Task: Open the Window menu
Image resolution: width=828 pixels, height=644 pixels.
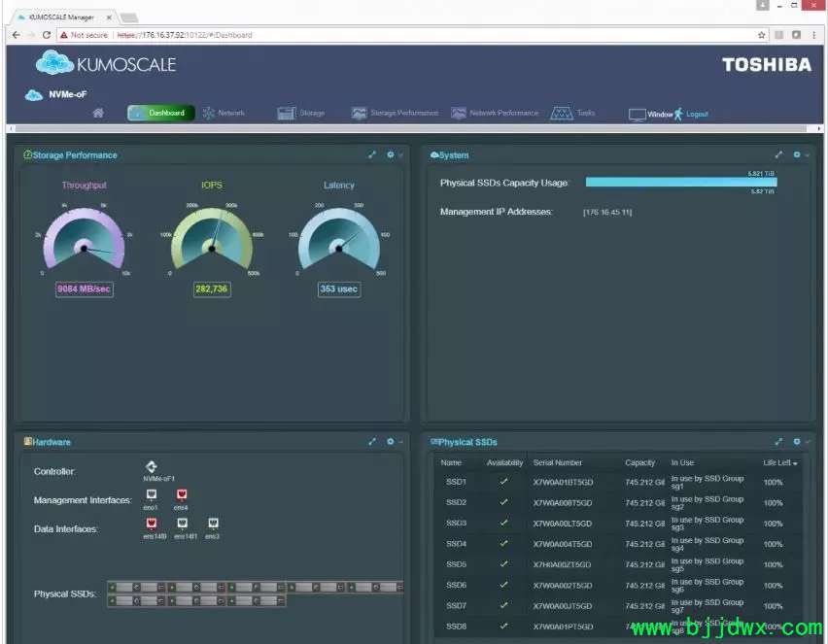Action: click(660, 114)
